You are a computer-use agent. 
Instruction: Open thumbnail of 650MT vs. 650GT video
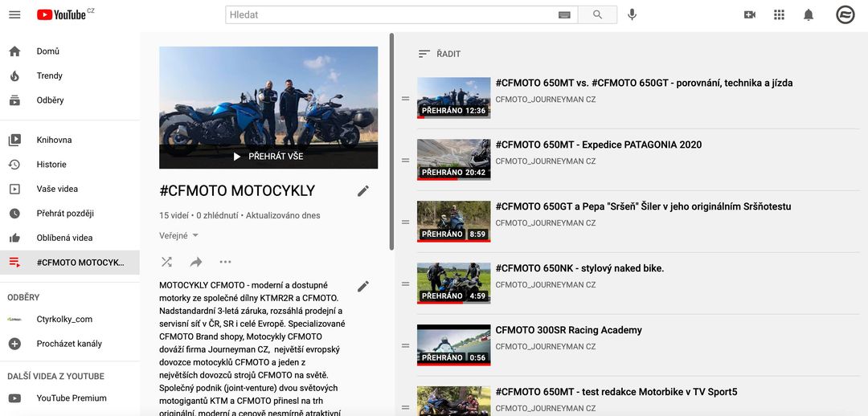pyautogui.click(x=454, y=98)
